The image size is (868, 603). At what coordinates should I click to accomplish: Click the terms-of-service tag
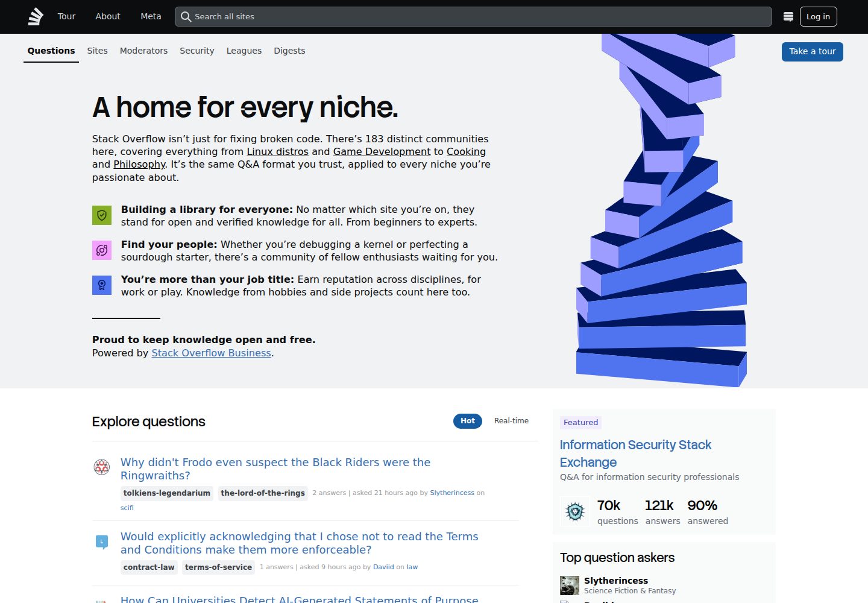(x=218, y=567)
